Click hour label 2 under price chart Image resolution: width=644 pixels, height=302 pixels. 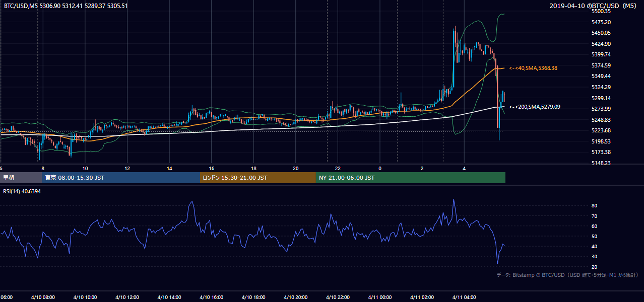coord(422,168)
